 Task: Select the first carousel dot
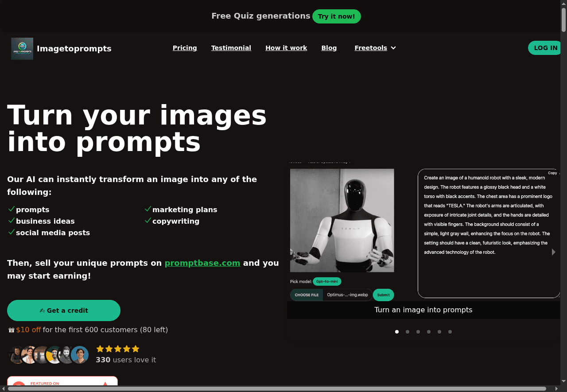coord(397,332)
